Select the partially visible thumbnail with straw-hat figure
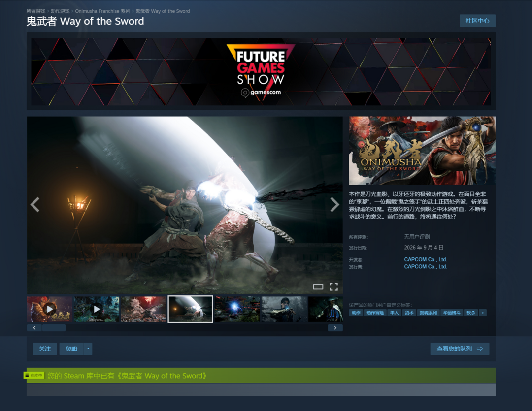This screenshot has width=532, height=411. (x=326, y=309)
